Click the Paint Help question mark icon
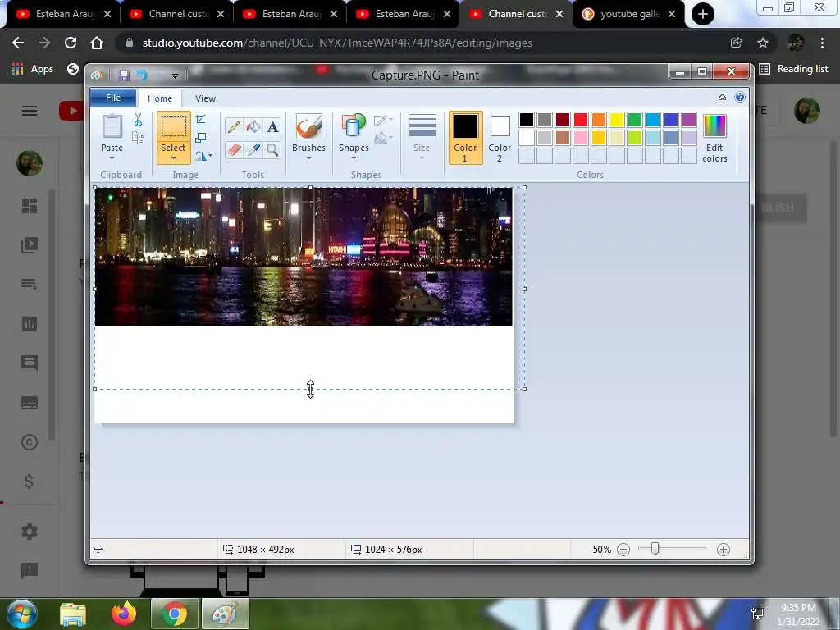The width and height of the screenshot is (840, 630). coord(740,98)
